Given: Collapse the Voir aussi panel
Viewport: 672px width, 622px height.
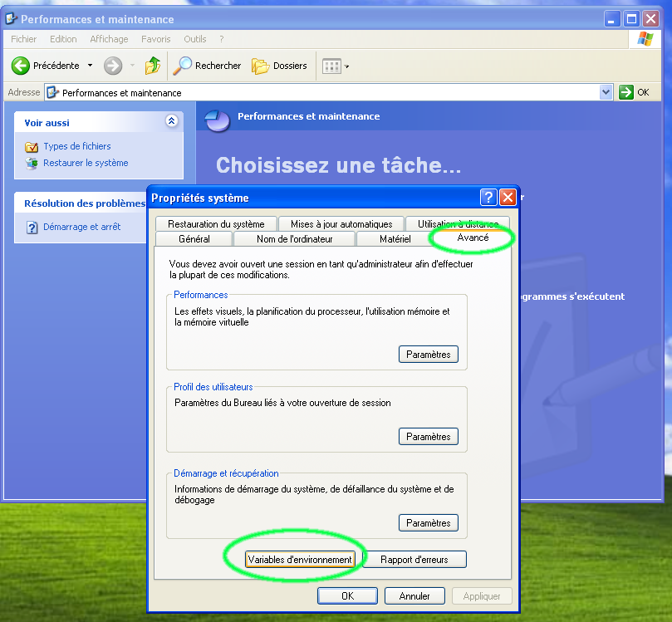Looking at the screenshot, I should click(x=171, y=121).
